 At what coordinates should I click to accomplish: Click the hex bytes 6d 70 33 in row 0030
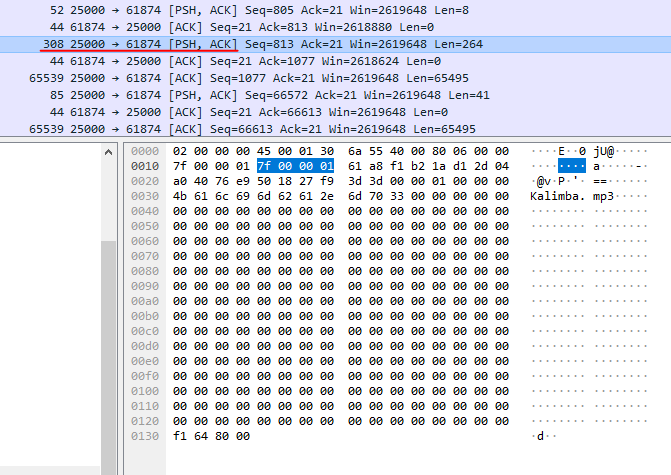coord(376,196)
